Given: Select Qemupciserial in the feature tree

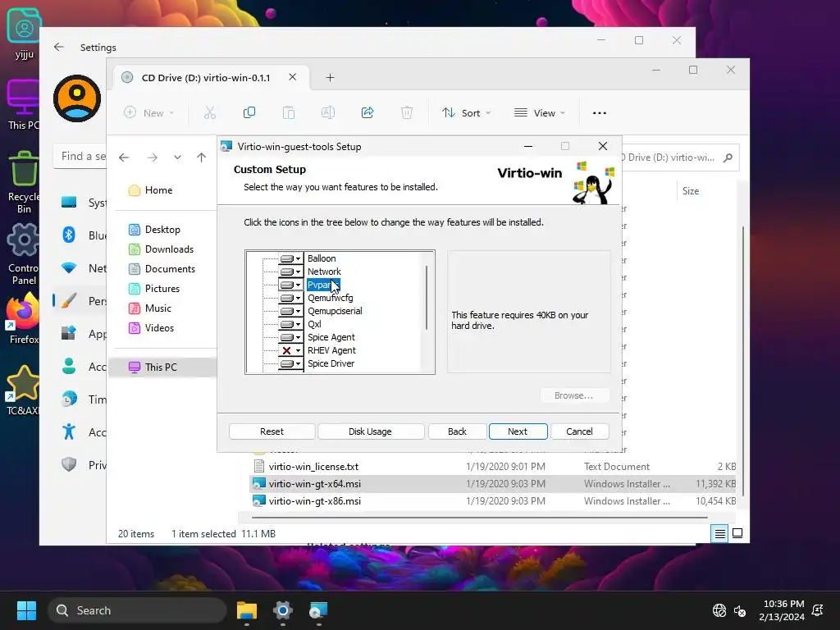Looking at the screenshot, I should [x=335, y=311].
